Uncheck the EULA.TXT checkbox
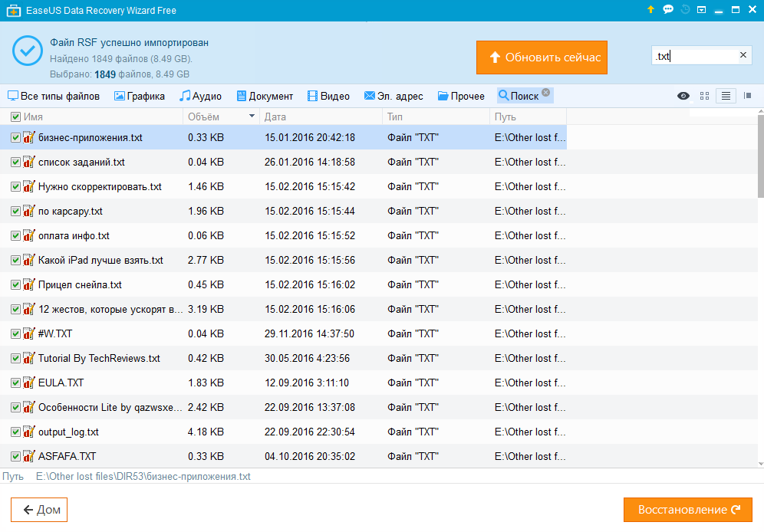 [x=15, y=383]
